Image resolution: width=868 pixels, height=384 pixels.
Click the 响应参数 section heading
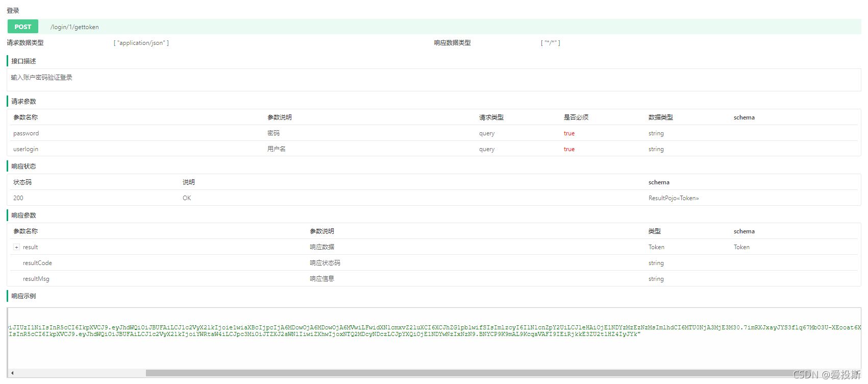point(23,215)
